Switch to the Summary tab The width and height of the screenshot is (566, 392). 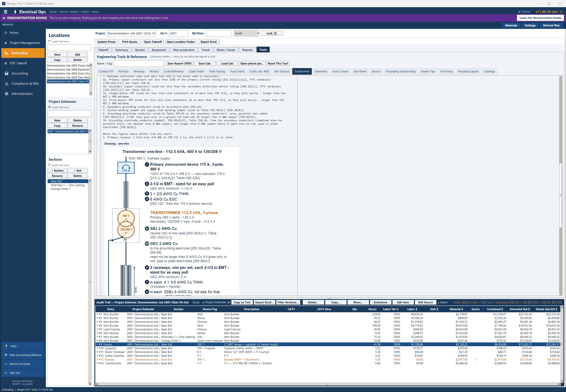point(122,50)
